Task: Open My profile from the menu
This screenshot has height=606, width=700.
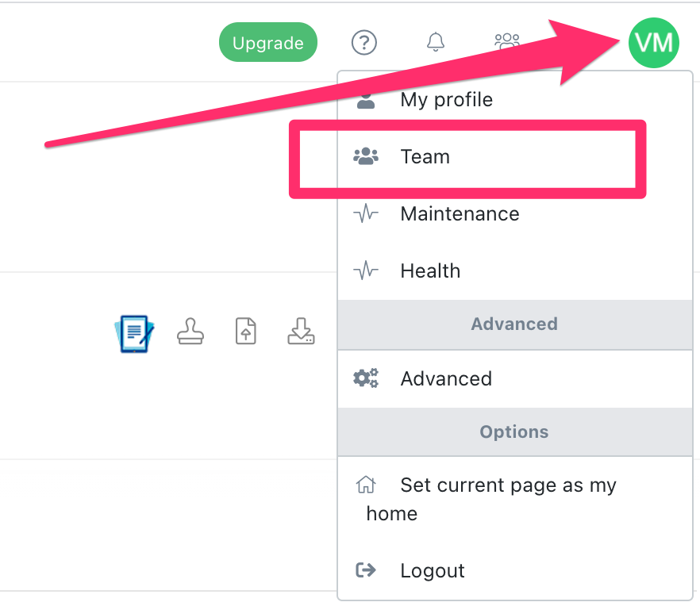Action: pyautogui.click(x=446, y=100)
